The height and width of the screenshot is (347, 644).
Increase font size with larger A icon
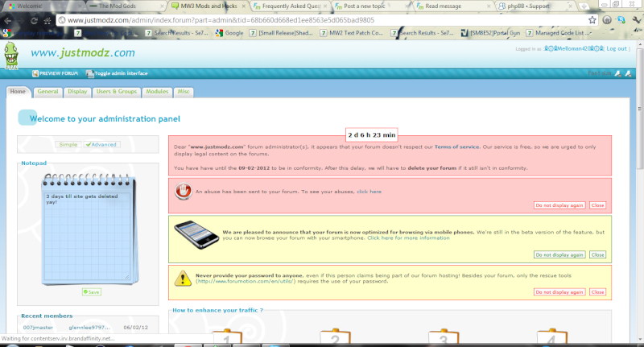pyautogui.click(x=628, y=73)
